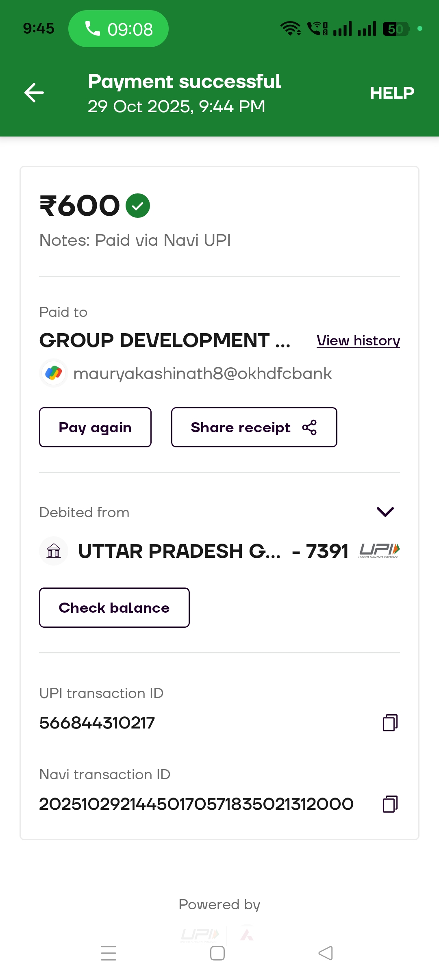Tap the UPI logo beside account number
Image resolution: width=439 pixels, height=980 pixels.
tap(379, 551)
